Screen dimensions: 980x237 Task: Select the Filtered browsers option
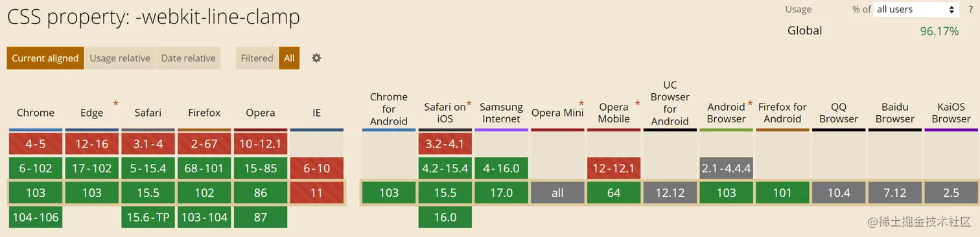point(257,58)
